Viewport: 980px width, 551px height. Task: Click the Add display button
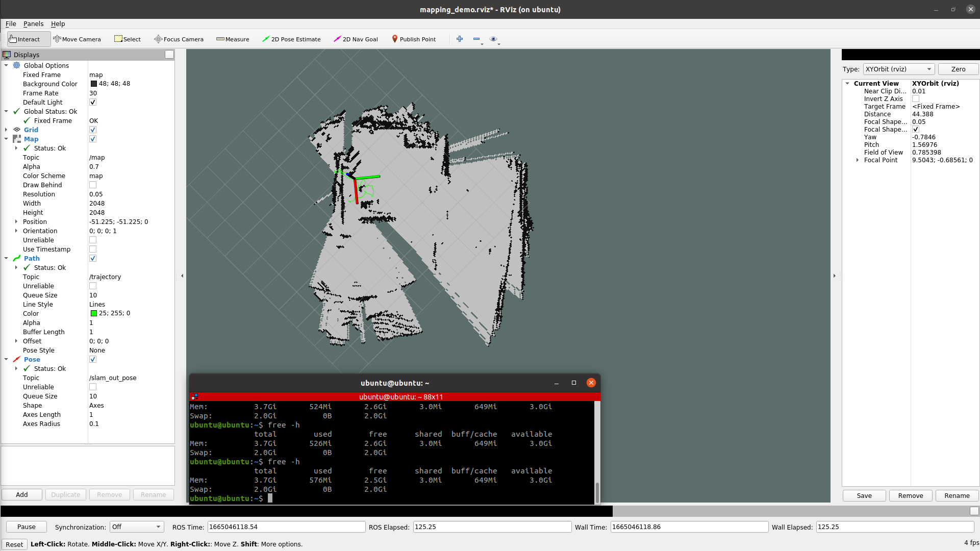click(x=22, y=495)
